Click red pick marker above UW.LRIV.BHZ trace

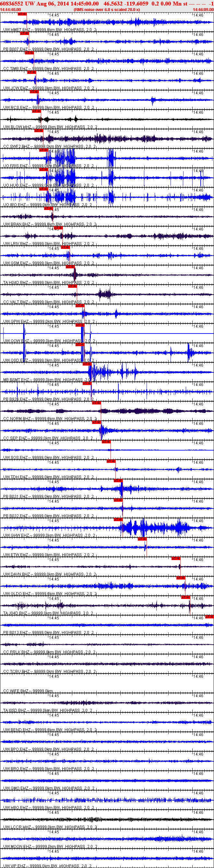(x=58, y=228)
